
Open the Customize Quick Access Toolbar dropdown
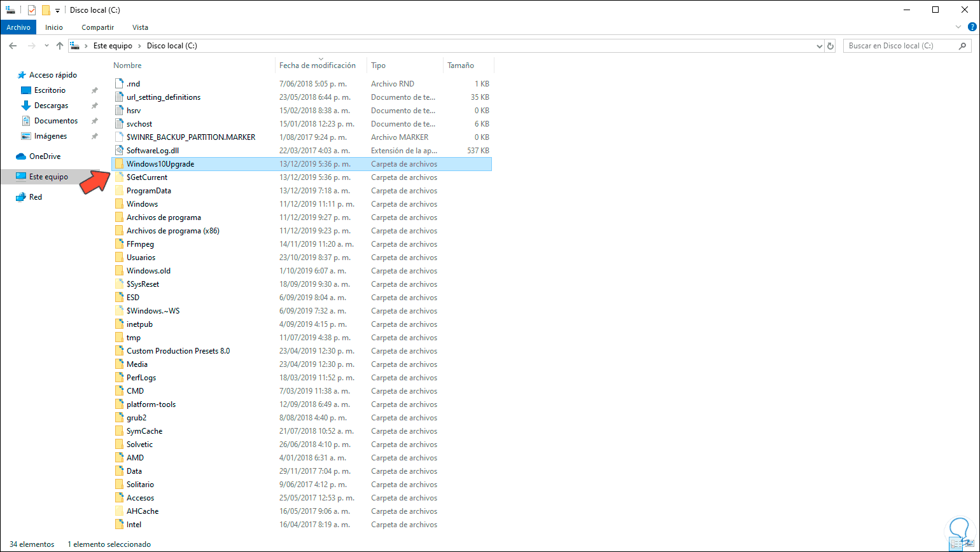(57, 11)
